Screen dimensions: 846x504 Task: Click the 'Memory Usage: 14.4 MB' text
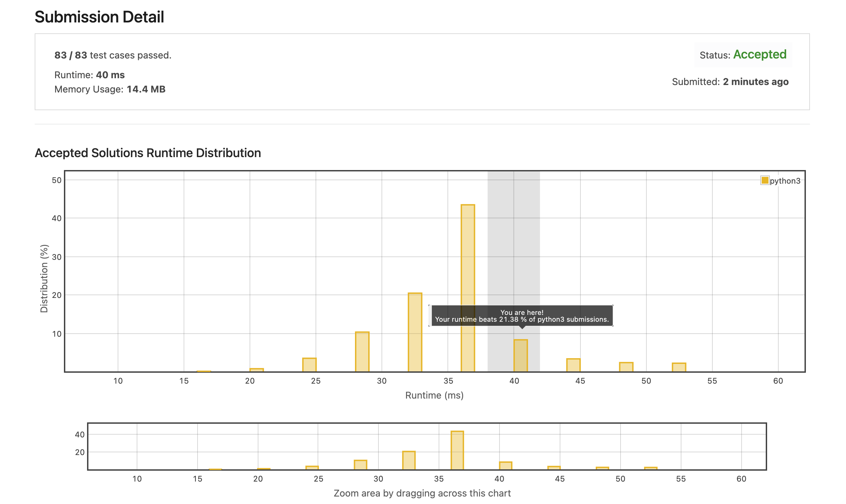[110, 89]
